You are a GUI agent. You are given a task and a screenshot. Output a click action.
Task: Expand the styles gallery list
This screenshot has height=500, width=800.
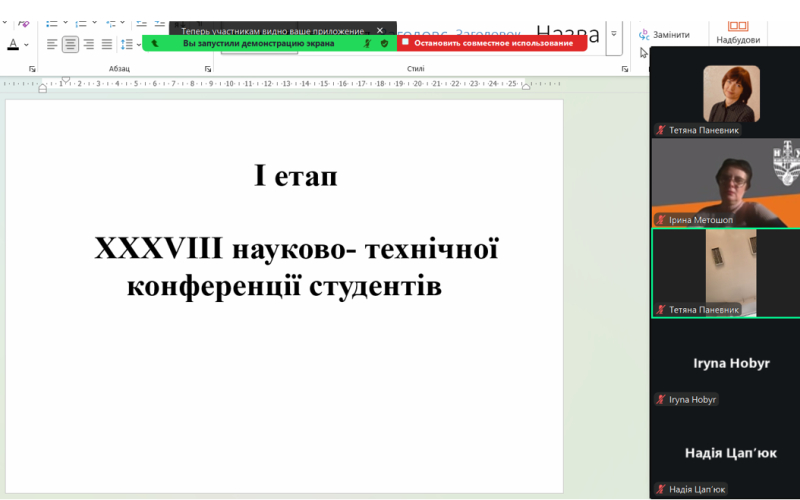614,34
